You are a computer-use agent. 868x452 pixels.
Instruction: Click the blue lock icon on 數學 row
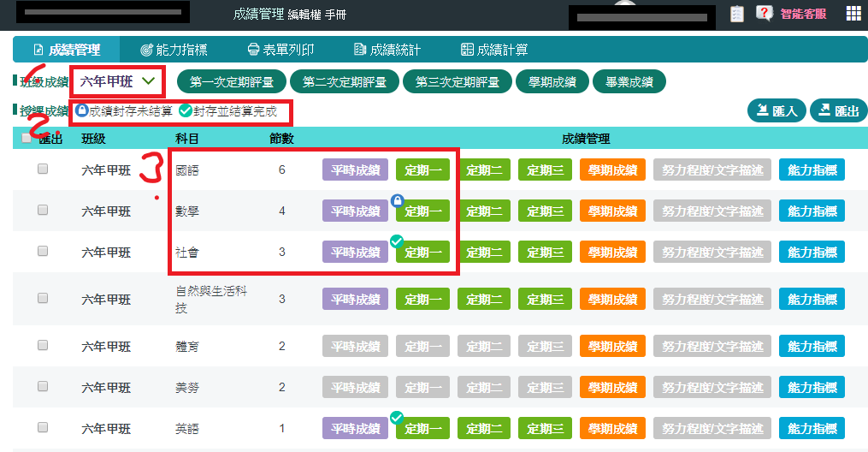pyautogui.click(x=397, y=200)
